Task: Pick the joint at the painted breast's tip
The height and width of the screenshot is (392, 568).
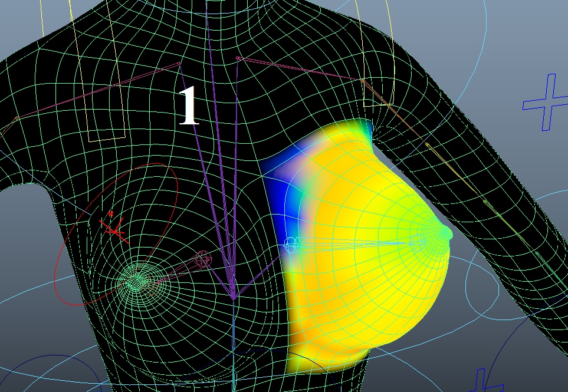Action: click(418, 242)
